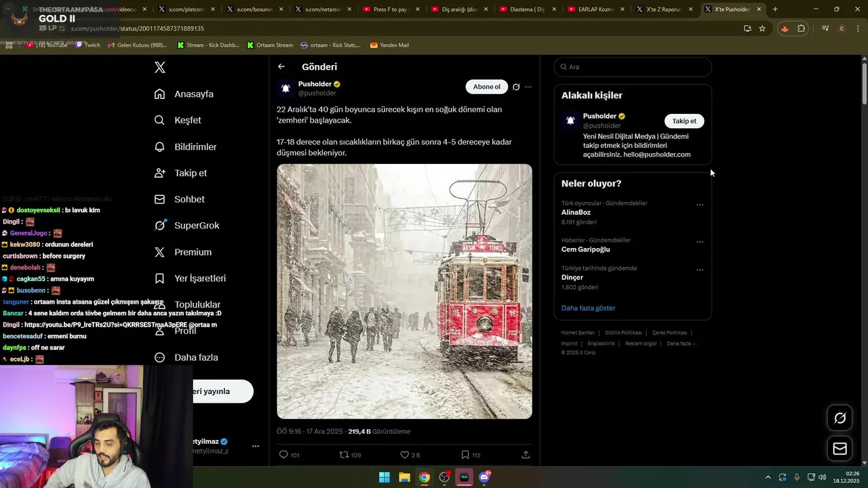Open more options for AlinaBoz trend

tap(700, 205)
